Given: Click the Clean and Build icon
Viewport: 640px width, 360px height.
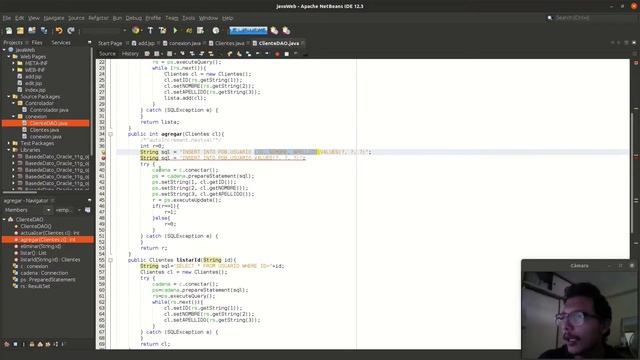Looking at the screenshot, I should 162,31.
